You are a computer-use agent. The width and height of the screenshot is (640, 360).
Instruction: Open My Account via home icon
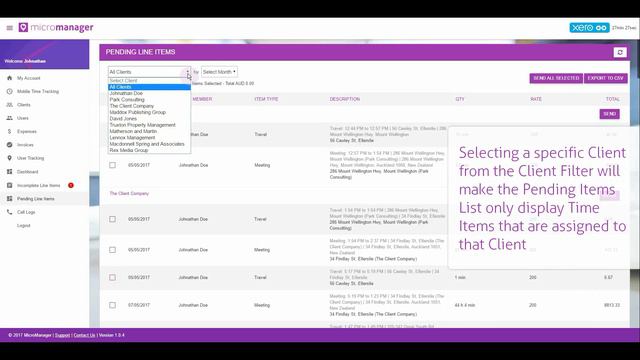(x=9, y=78)
